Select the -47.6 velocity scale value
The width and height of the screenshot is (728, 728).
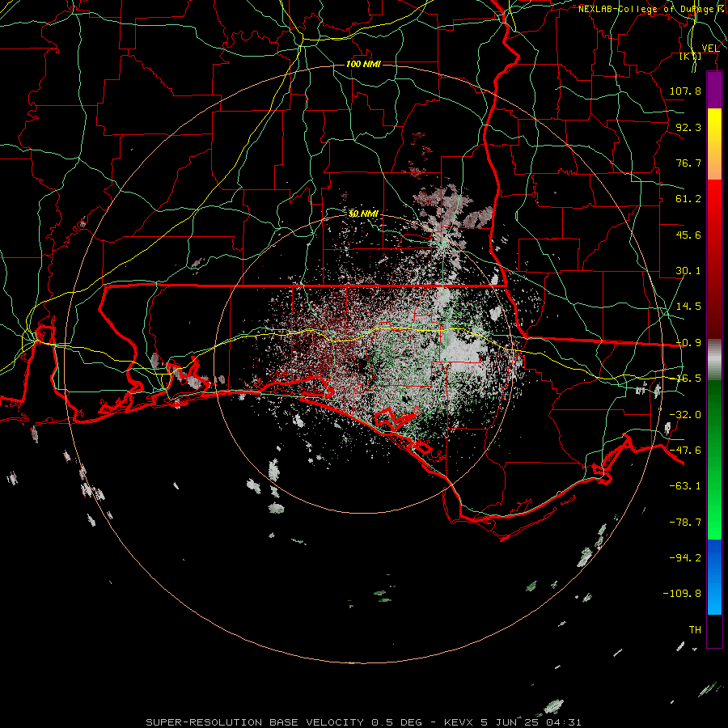[685, 451]
